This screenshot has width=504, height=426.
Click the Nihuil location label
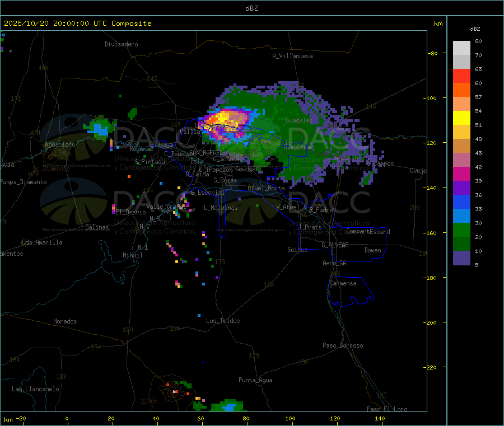133,255
